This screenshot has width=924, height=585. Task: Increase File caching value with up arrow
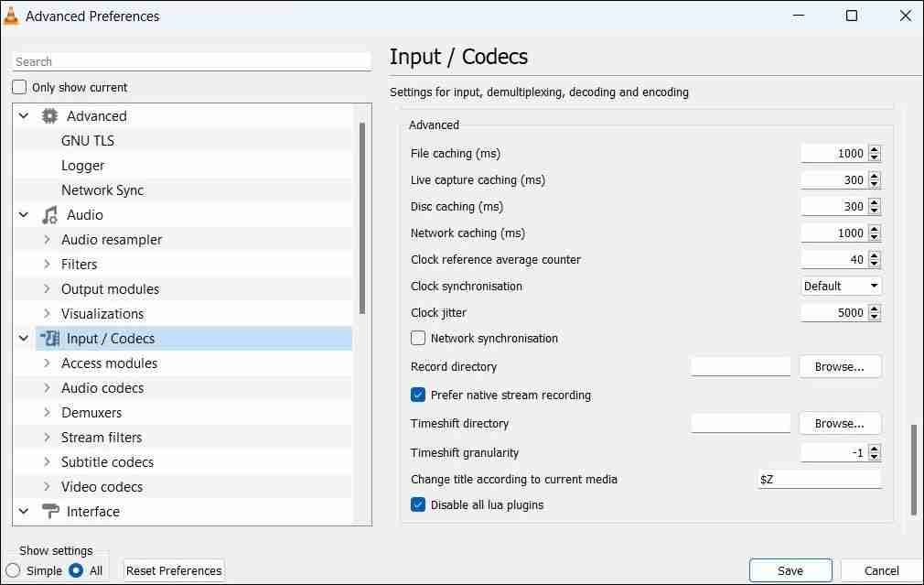pyautogui.click(x=875, y=150)
